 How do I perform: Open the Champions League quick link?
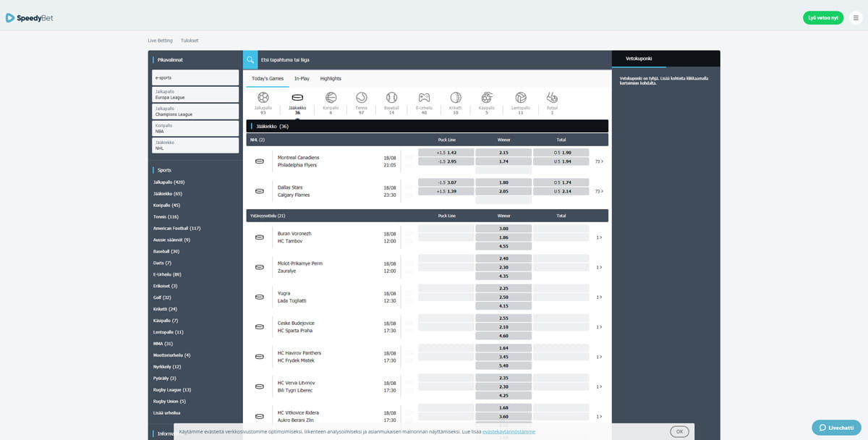195,111
